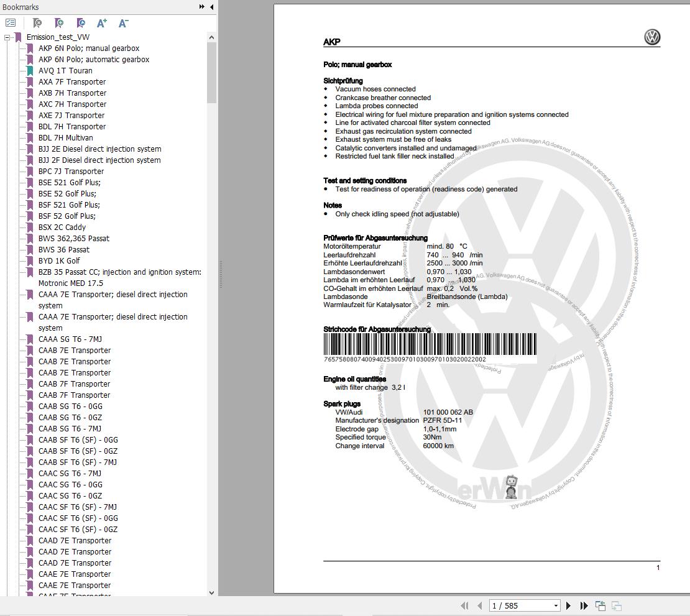Image resolution: width=690 pixels, height=616 pixels.
Task: Click the bookmarks scrollbar up arrow
Action: pos(212,37)
